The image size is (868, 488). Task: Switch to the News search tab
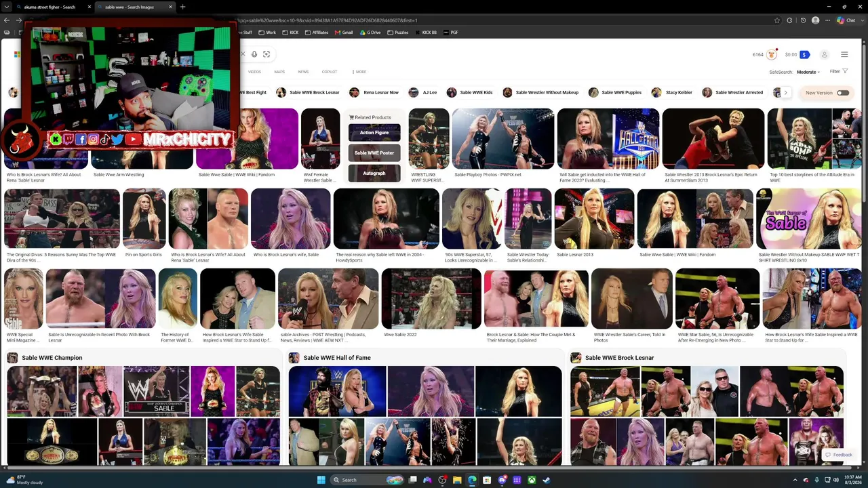[x=303, y=72]
